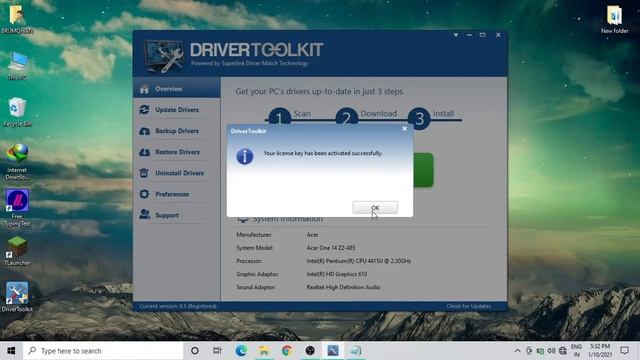Click the Overview home icon
This screenshot has height=360, width=640.
pos(144,89)
